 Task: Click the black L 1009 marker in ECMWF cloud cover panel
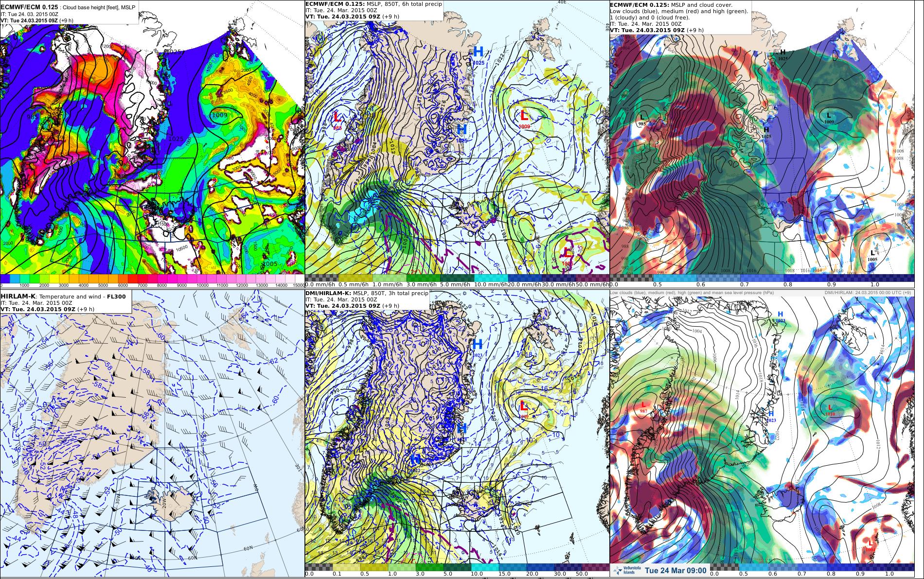coord(829,118)
